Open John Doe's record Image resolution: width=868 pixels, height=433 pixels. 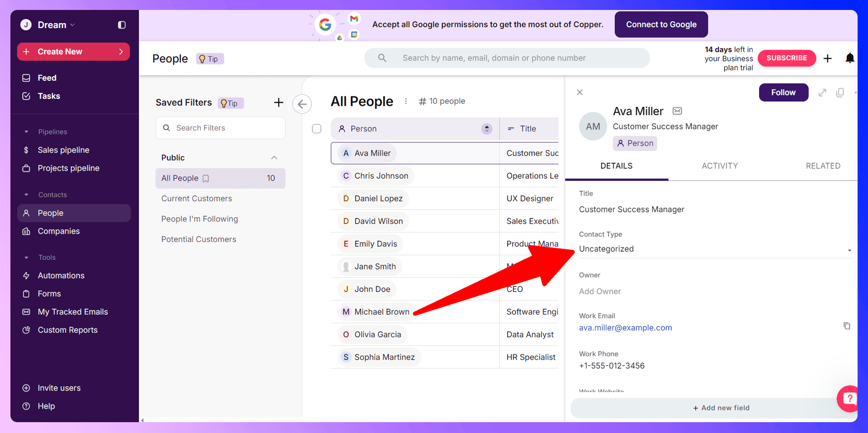tap(372, 289)
